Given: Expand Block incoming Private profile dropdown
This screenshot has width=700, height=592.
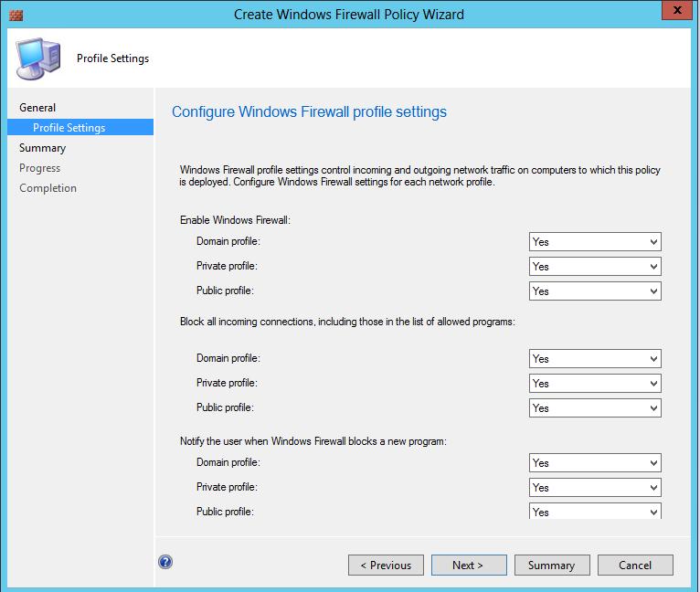Looking at the screenshot, I should point(595,383).
